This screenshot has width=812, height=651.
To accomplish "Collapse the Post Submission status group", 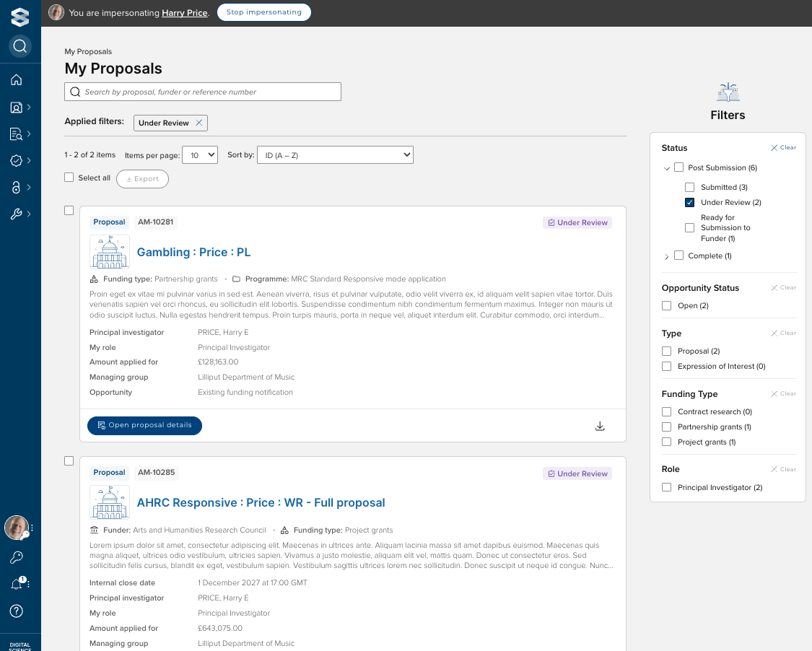I will (666, 168).
